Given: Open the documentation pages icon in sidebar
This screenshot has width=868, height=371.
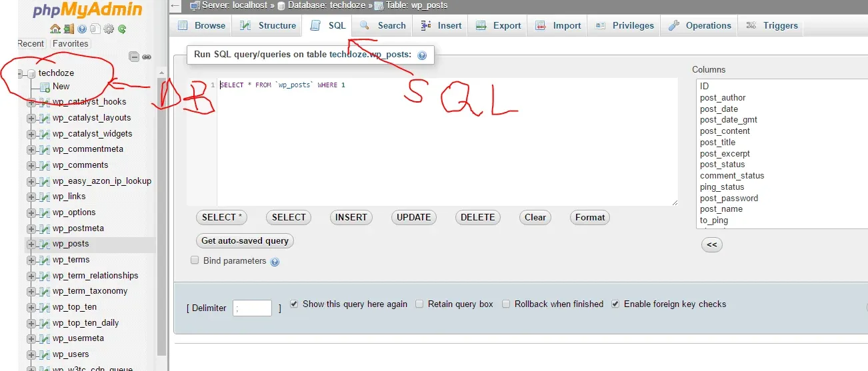Looking at the screenshot, I should coord(95,29).
